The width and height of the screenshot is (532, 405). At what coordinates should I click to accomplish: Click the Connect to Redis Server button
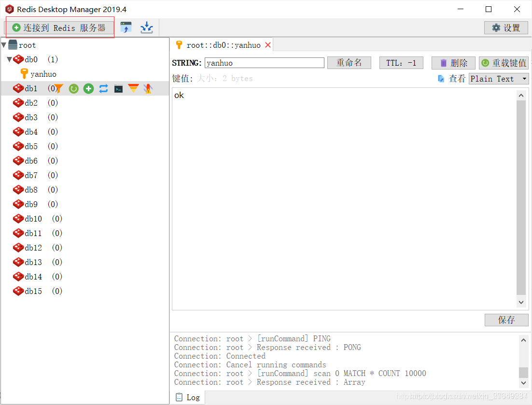pos(59,28)
